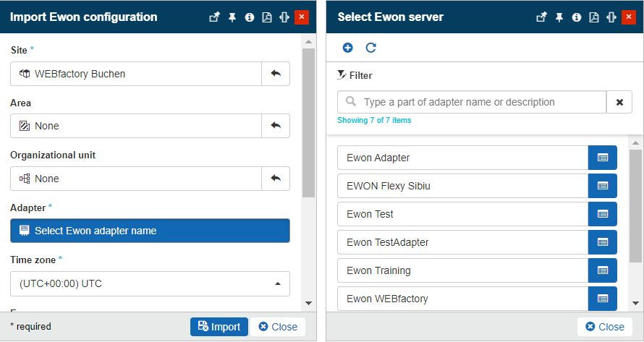Open details icon for Ewon Test
This screenshot has height=342, width=644.
pyautogui.click(x=603, y=214)
